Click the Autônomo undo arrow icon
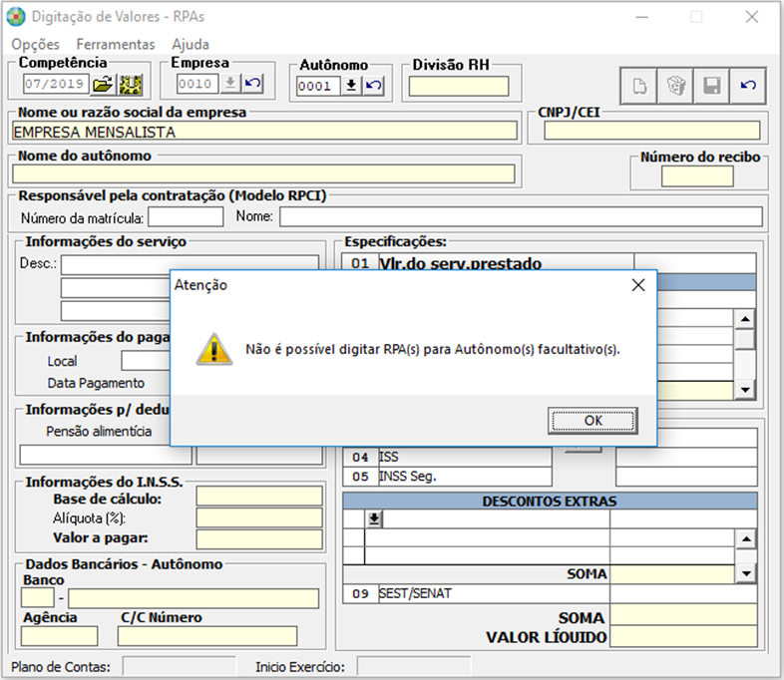 373,86
